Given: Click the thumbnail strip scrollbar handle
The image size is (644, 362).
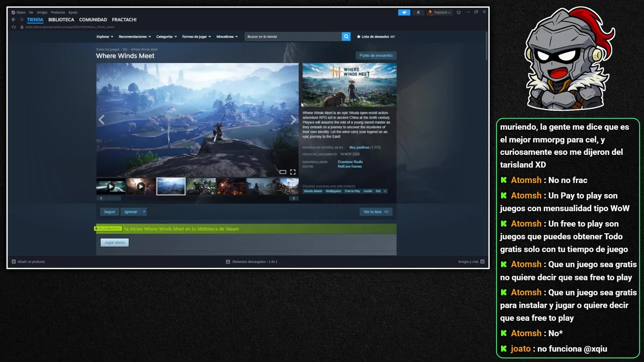Looking at the screenshot, I should tap(114, 198).
